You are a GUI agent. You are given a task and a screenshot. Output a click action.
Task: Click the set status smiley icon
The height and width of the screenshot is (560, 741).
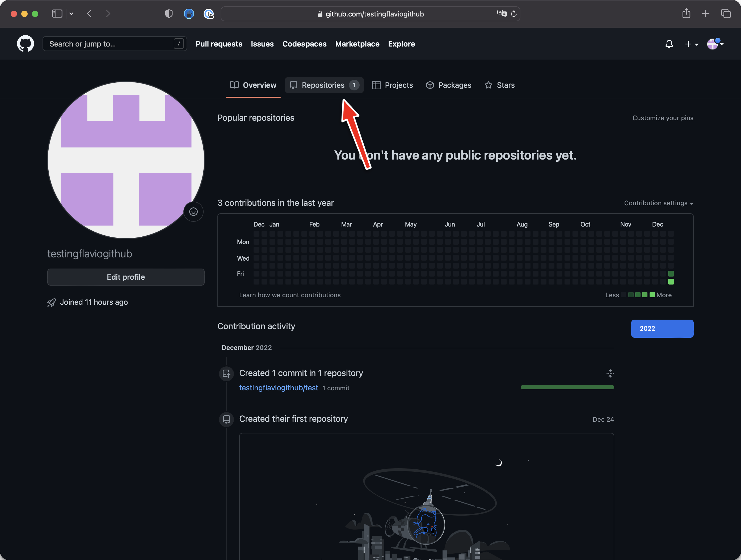(x=193, y=212)
